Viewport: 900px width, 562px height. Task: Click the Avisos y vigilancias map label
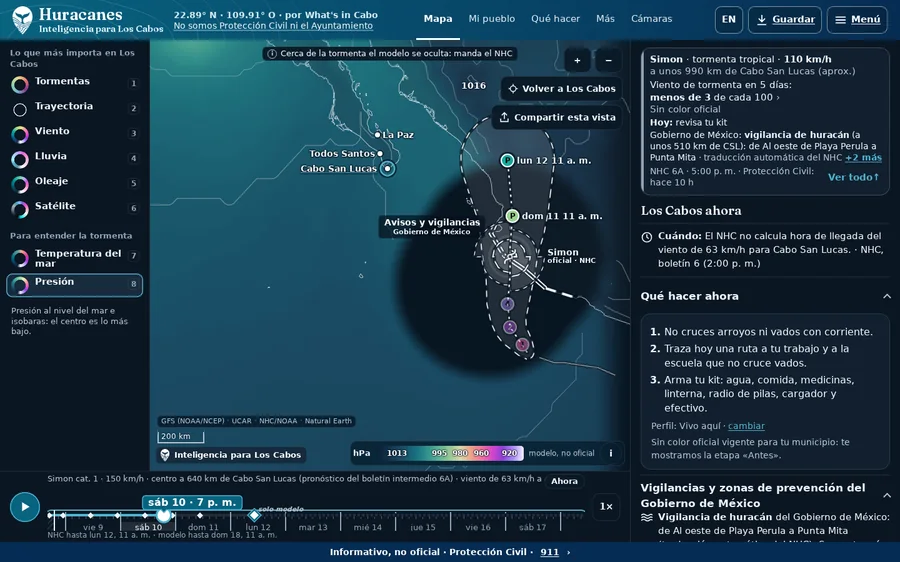(432, 226)
